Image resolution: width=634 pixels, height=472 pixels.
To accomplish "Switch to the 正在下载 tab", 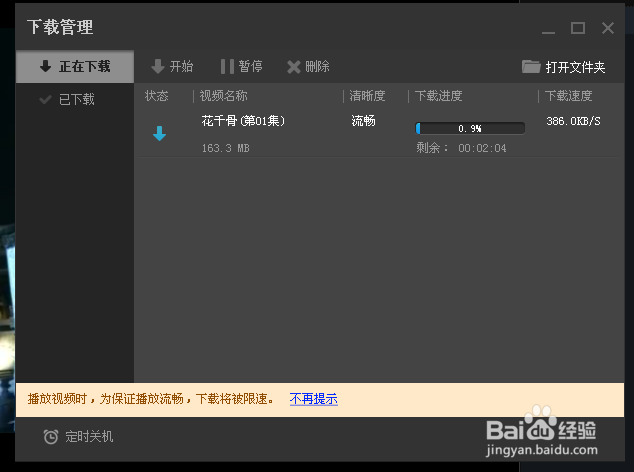I will click(75, 66).
